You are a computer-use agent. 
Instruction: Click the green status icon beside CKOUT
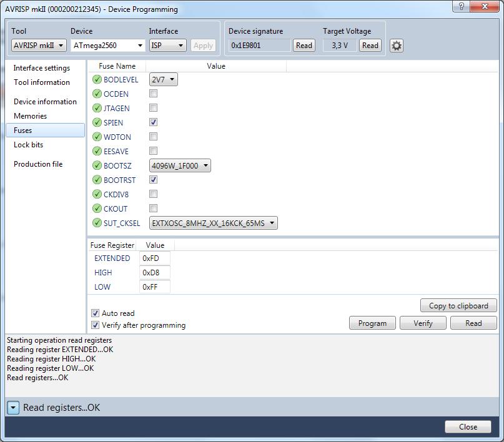click(x=97, y=209)
